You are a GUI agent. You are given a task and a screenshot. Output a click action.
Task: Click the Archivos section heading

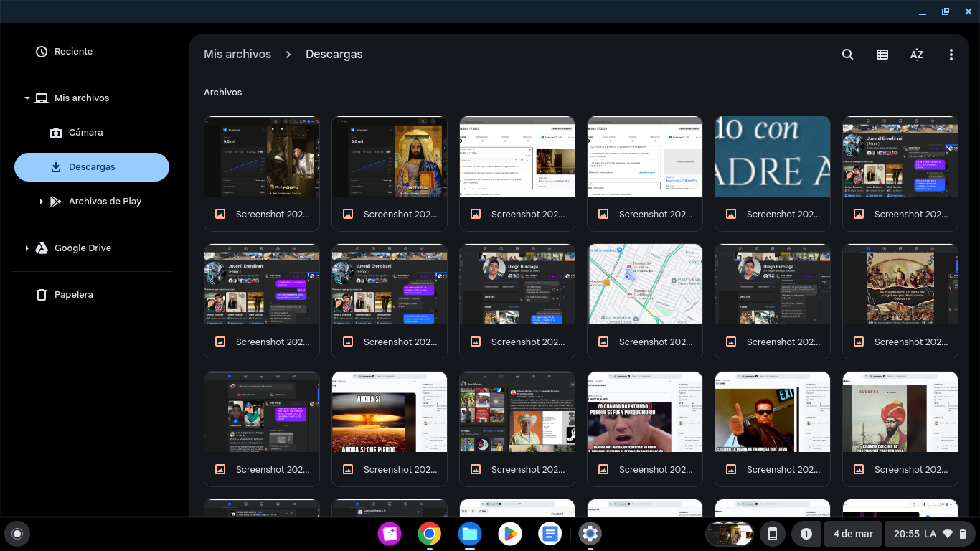coord(223,93)
